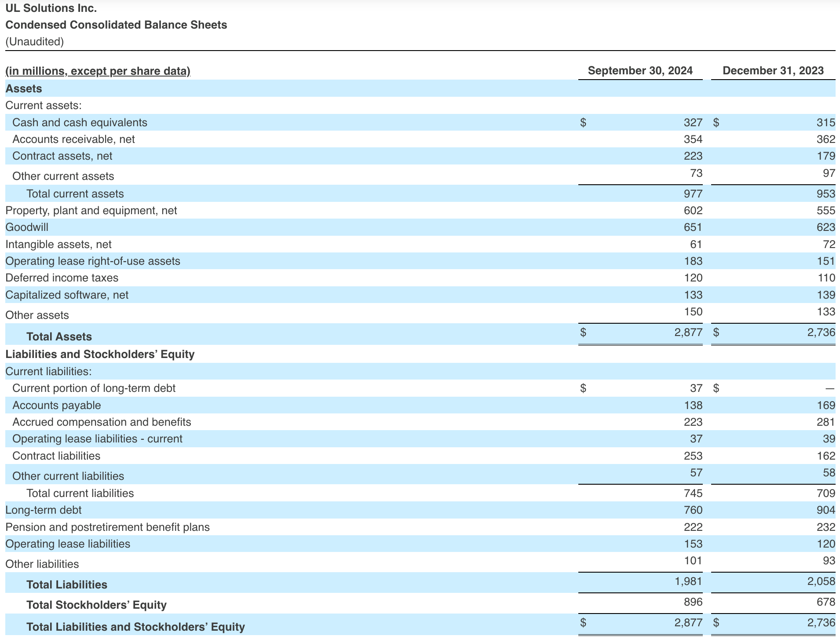The height and width of the screenshot is (643, 840).
Task: Select intangible assets value 72
Action: (x=829, y=244)
